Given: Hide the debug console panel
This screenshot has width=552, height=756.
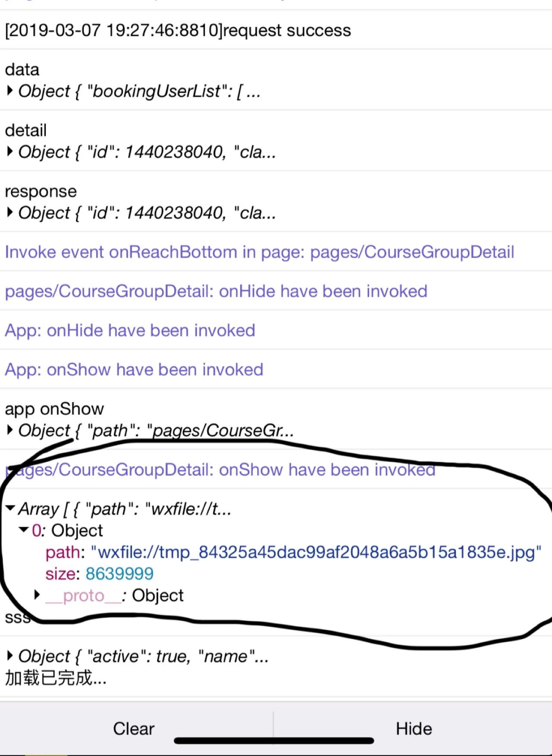Looking at the screenshot, I should pos(414,728).
